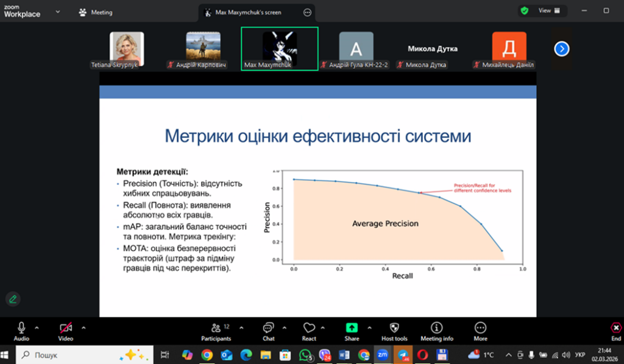
Task: Open the Chat panel icon
Action: (x=269, y=328)
